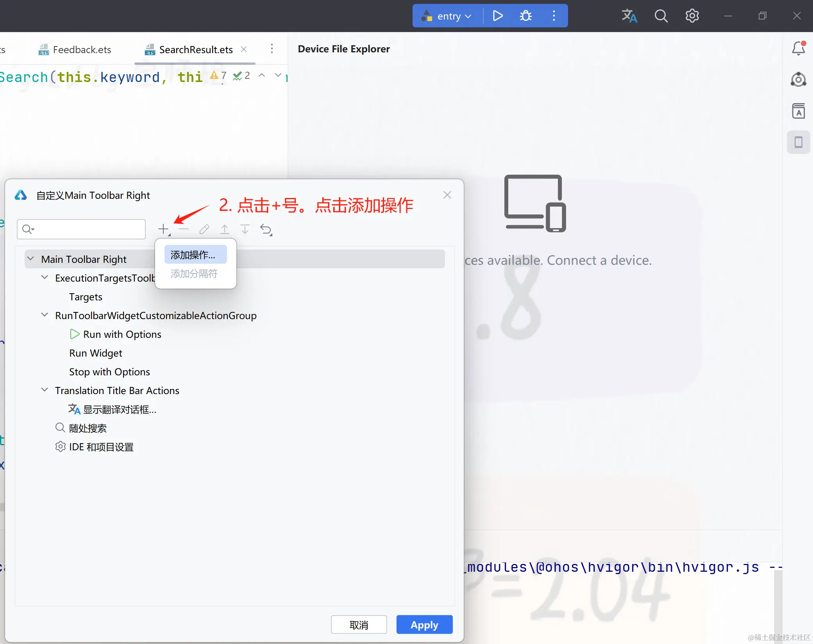Collapse the Main Toolbar Right node
Image resolution: width=813 pixels, height=644 pixels.
point(31,259)
